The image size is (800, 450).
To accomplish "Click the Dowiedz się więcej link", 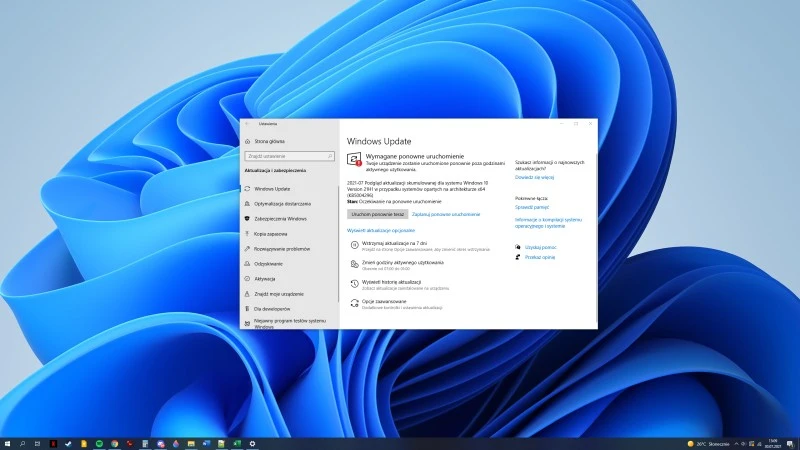I will (534, 178).
